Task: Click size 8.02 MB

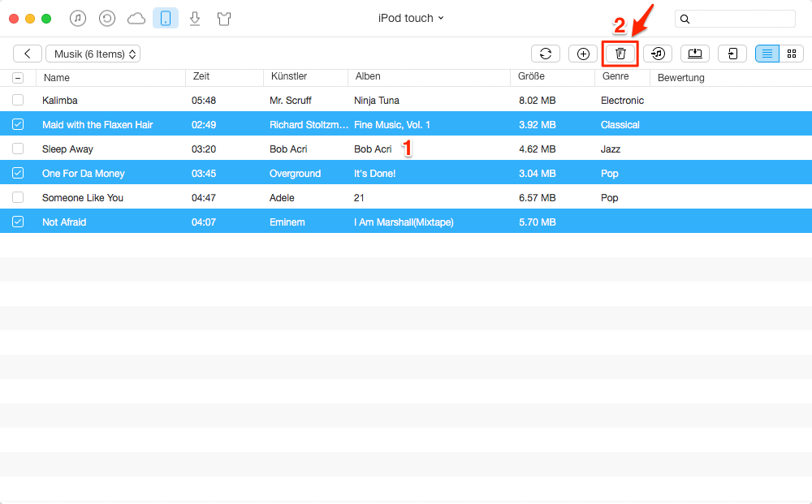Action: tap(537, 101)
